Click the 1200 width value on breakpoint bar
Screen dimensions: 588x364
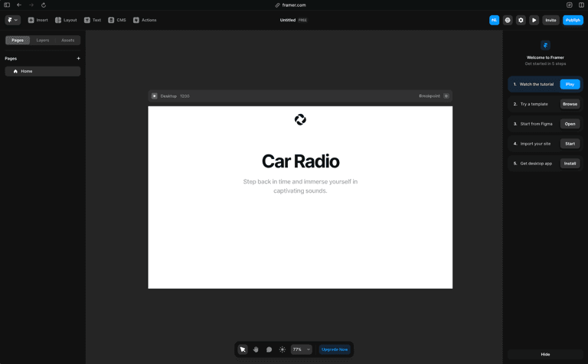[185, 96]
